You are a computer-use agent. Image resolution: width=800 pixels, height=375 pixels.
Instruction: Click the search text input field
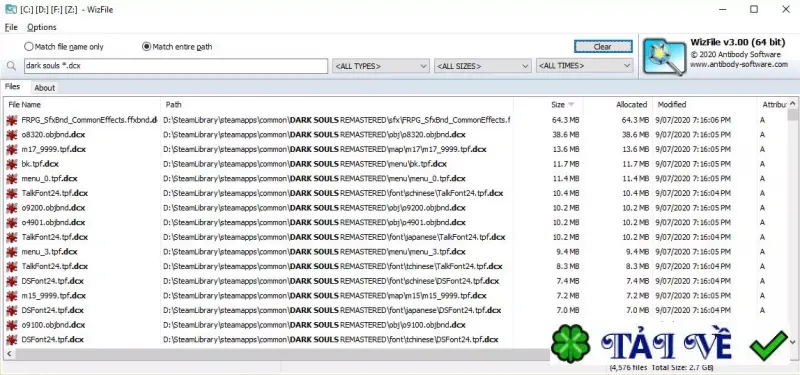pyautogui.click(x=176, y=66)
